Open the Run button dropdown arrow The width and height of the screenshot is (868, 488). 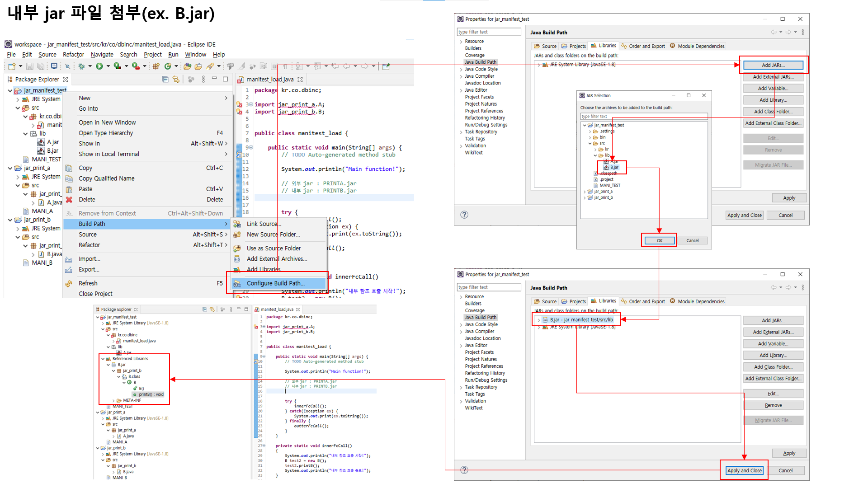(x=108, y=66)
